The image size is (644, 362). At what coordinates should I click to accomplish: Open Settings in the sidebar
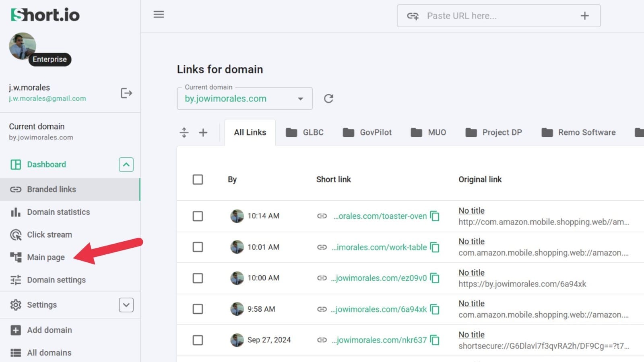[42, 305]
